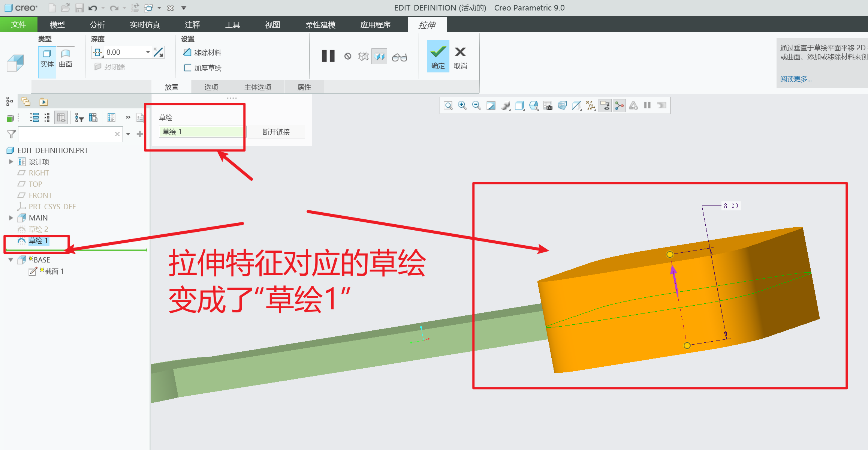The height and width of the screenshot is (450, 868).
Task: Click the datum display filters icon
Action: pos(591,105)
